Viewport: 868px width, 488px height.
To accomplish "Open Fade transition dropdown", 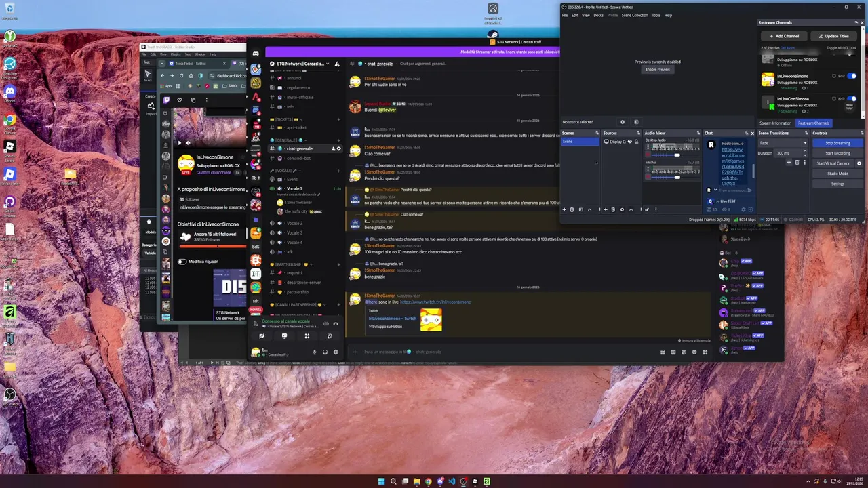I will click(x=783, y=143).
